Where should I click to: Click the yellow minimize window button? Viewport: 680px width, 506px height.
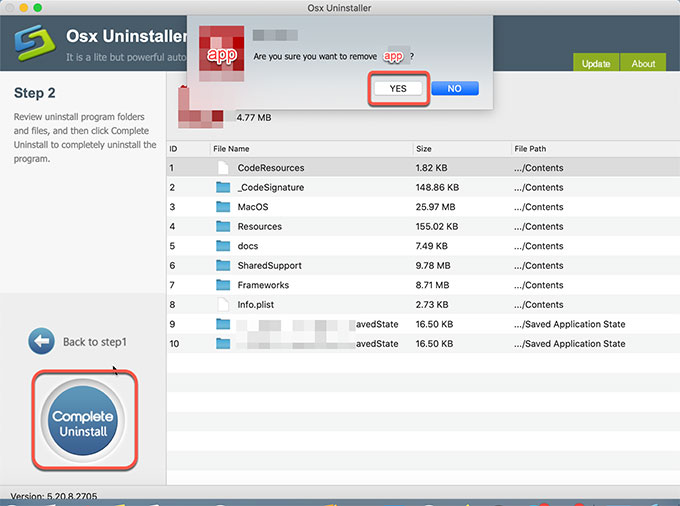pos(24,7)
